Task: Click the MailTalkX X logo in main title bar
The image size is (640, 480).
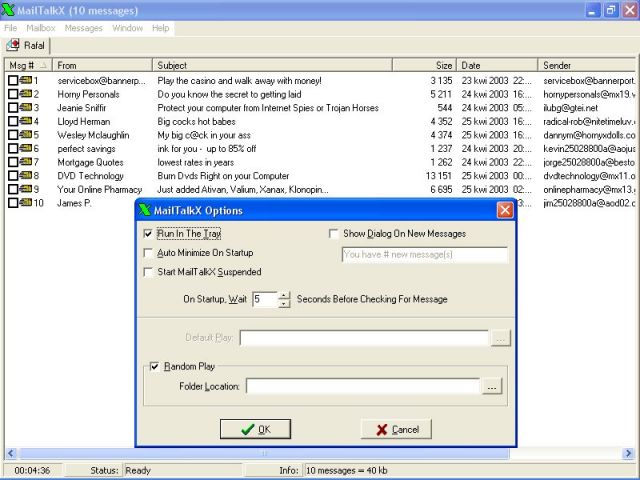Action: (x=8, y=10)
